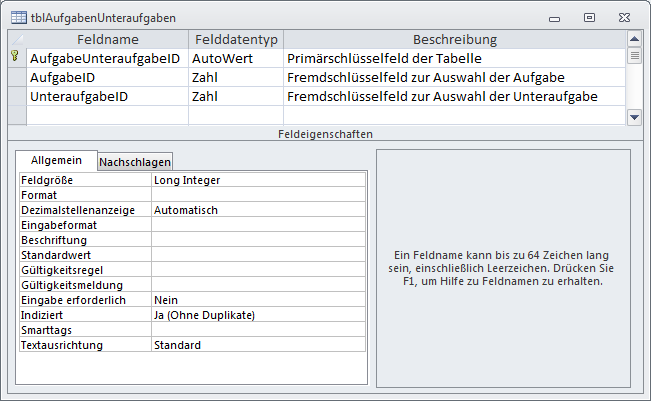
Task: Select the AufgabeID row selector
Action: click(x=16, y=77)
